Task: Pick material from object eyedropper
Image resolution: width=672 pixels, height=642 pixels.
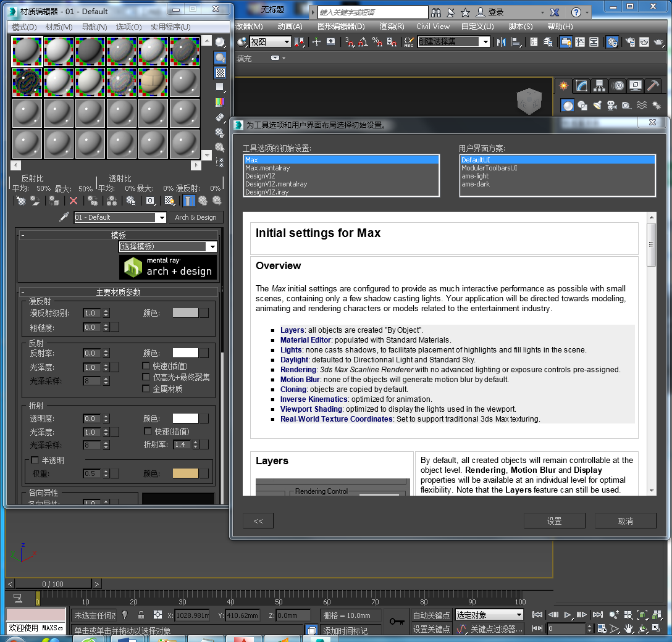Action: click(64, 217)
